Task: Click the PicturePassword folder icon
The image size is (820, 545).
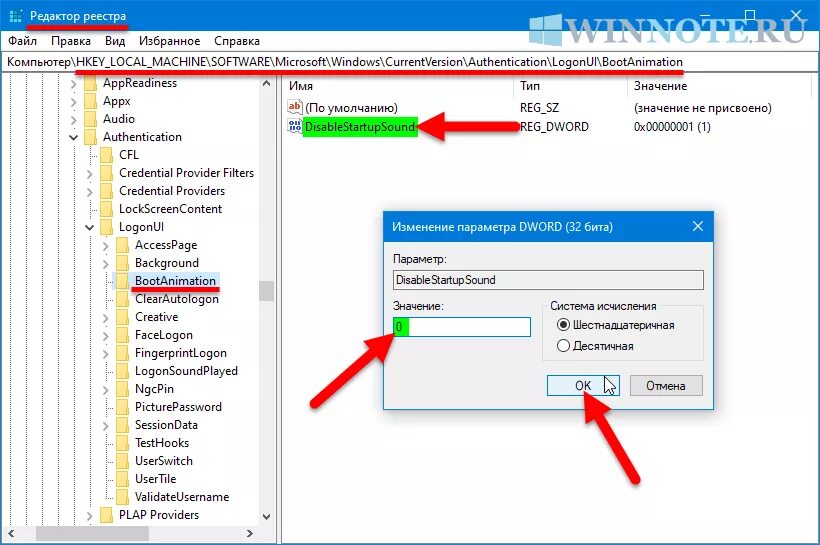Action: (x=122, y=407)
